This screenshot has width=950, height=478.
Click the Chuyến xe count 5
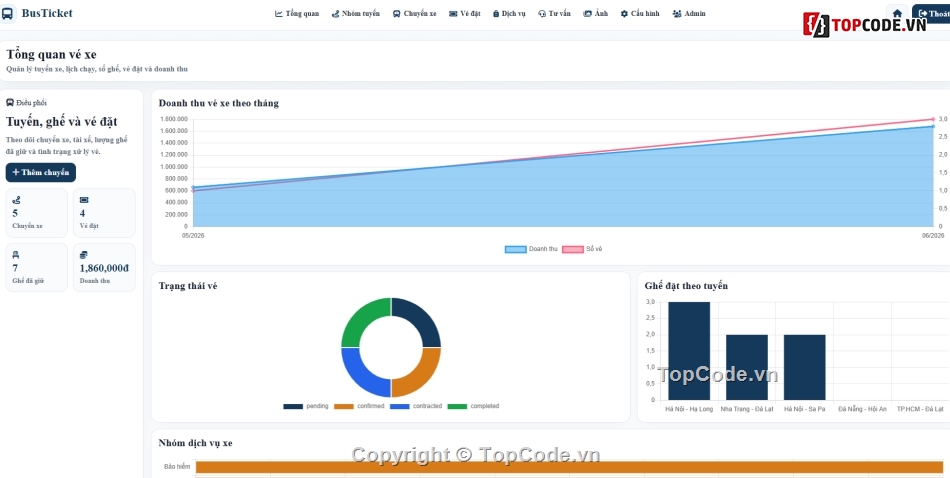pos(15,213)
